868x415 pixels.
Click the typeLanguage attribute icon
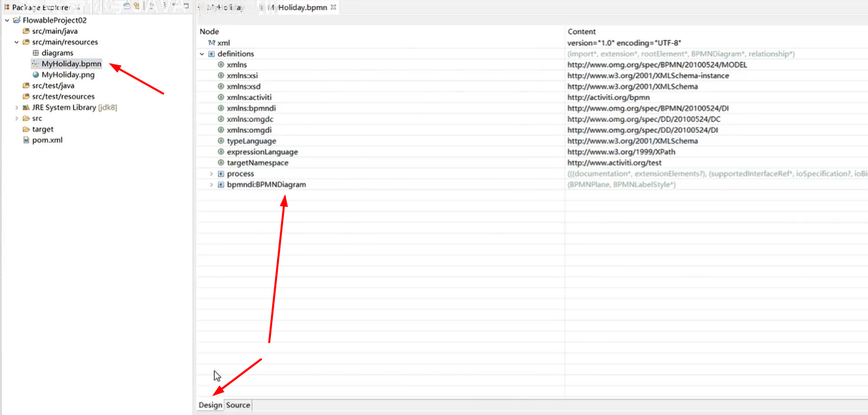point(221,141)
